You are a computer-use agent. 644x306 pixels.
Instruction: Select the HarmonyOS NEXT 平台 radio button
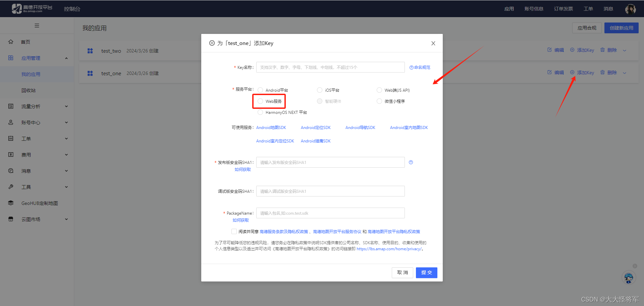coord(260,112)
